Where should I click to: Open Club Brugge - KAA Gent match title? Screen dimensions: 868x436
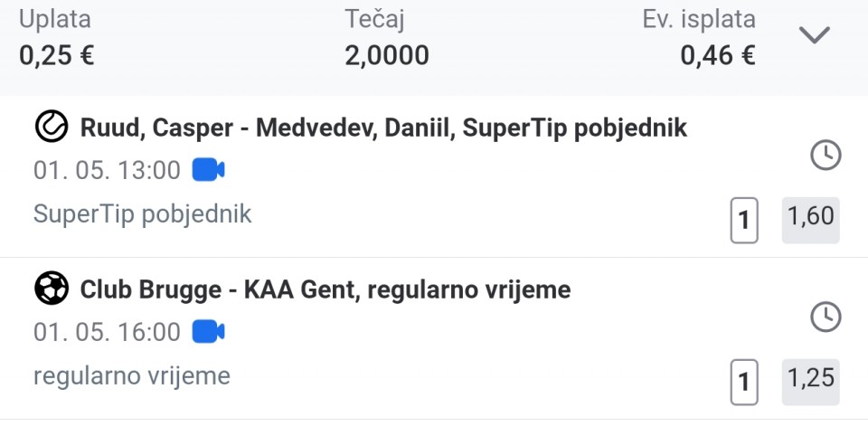[325, 290]
